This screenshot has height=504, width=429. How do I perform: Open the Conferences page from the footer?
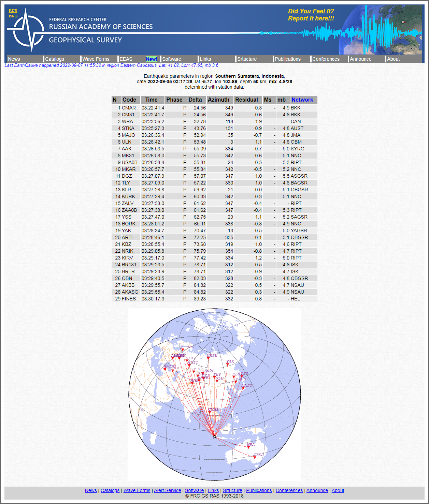(x=289, y=490)
